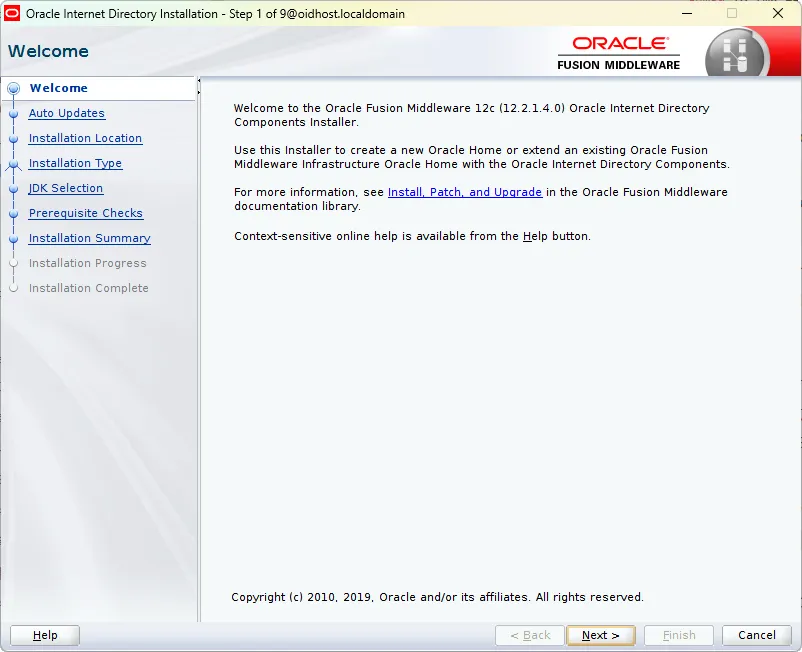Click the Installation Progress step text
The width and height of the screenshot is (802, 652).
pos(87,263)
